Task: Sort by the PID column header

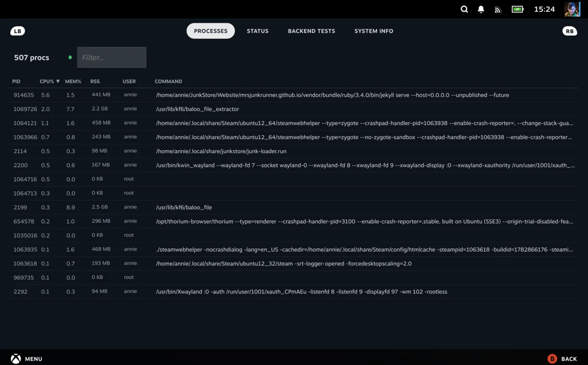Action: 16,81
